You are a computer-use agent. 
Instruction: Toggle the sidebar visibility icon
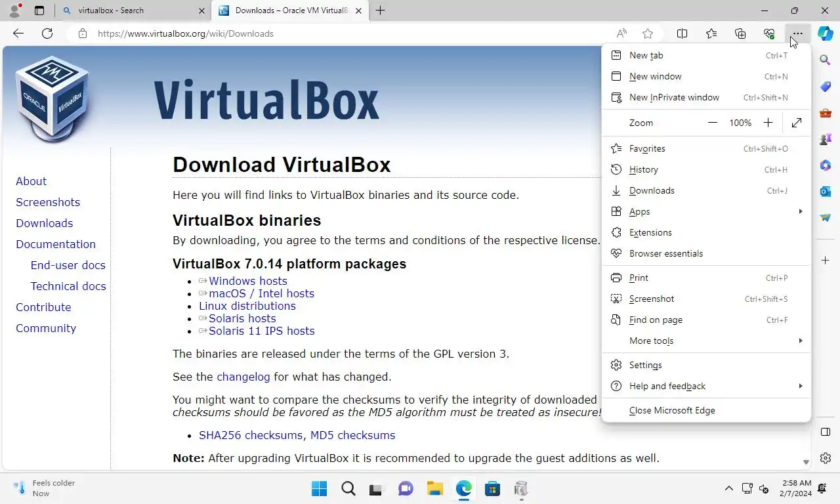click(x=826, y=432)
